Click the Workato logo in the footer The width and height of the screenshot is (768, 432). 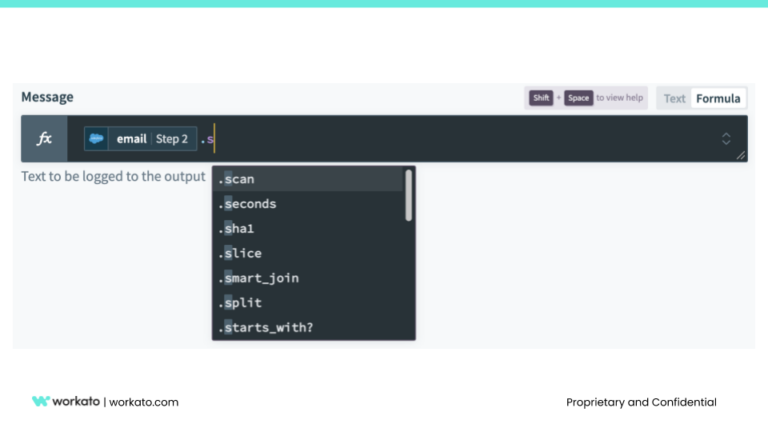tap(66, 402)
